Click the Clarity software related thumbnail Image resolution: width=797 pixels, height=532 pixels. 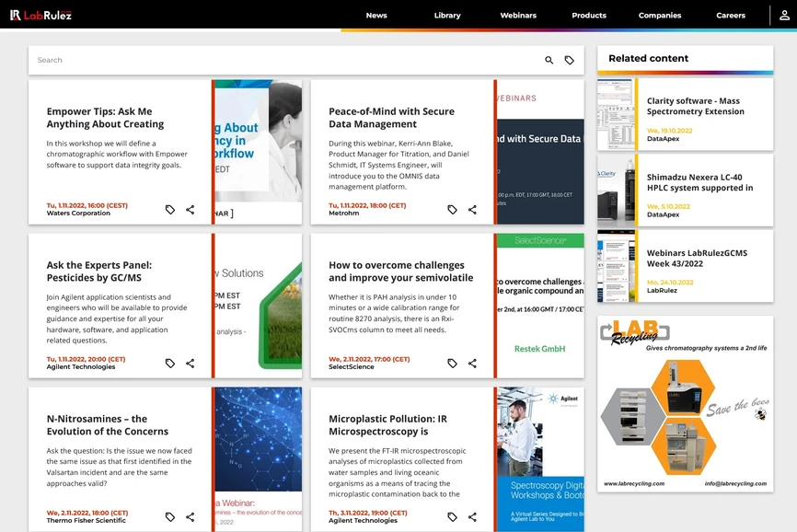(x=616, y=114)
